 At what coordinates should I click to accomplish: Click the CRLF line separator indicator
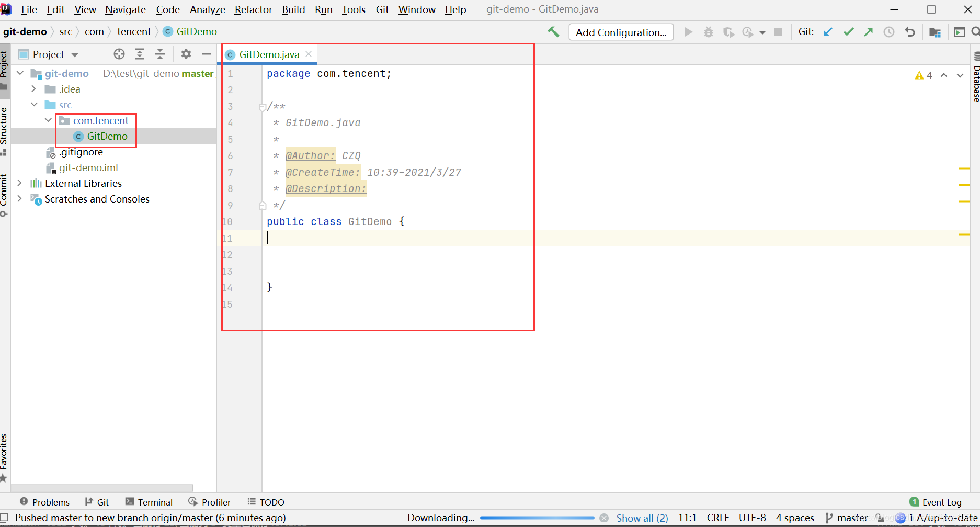[x=718, y=518]
